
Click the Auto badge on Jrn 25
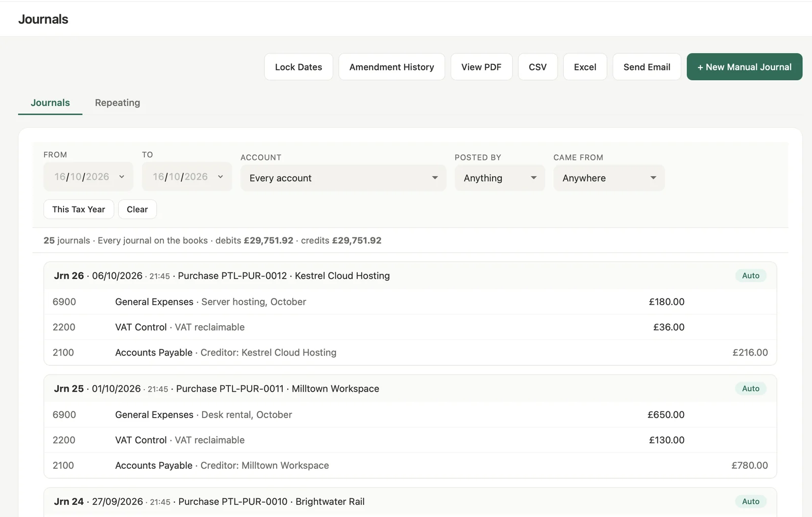[751, 389]
